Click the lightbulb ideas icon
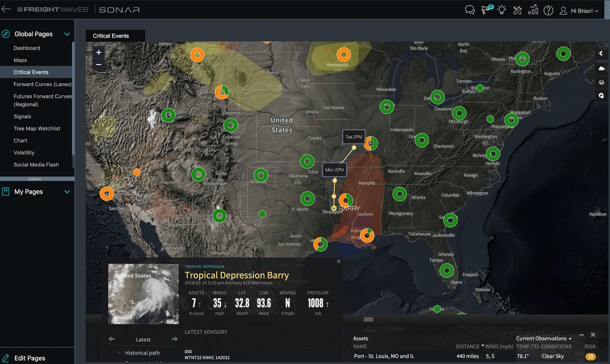 click(502, 10)
